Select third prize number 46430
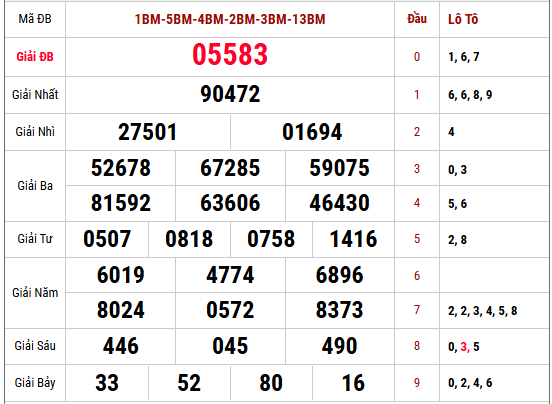 pyautogui.click(x=339, y=203)
